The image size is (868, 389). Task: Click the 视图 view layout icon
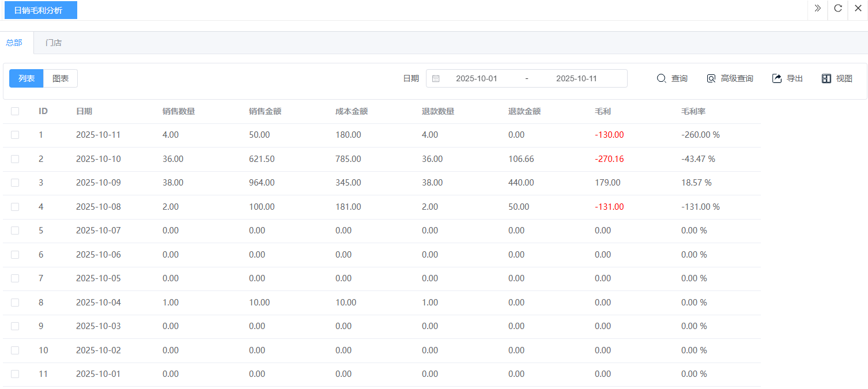pyautogui.click(x=827, y=78)
